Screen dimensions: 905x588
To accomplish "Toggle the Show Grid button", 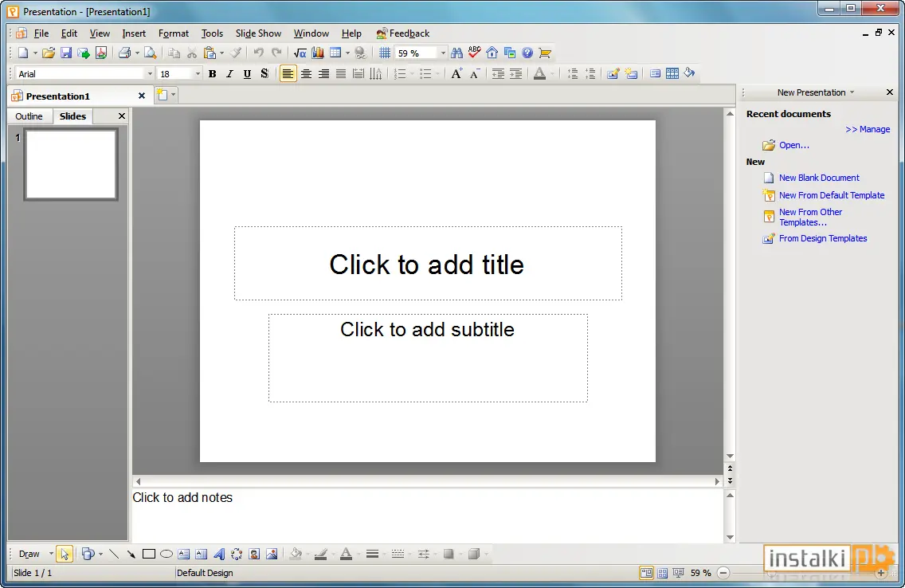I will [x=385, y=53].
